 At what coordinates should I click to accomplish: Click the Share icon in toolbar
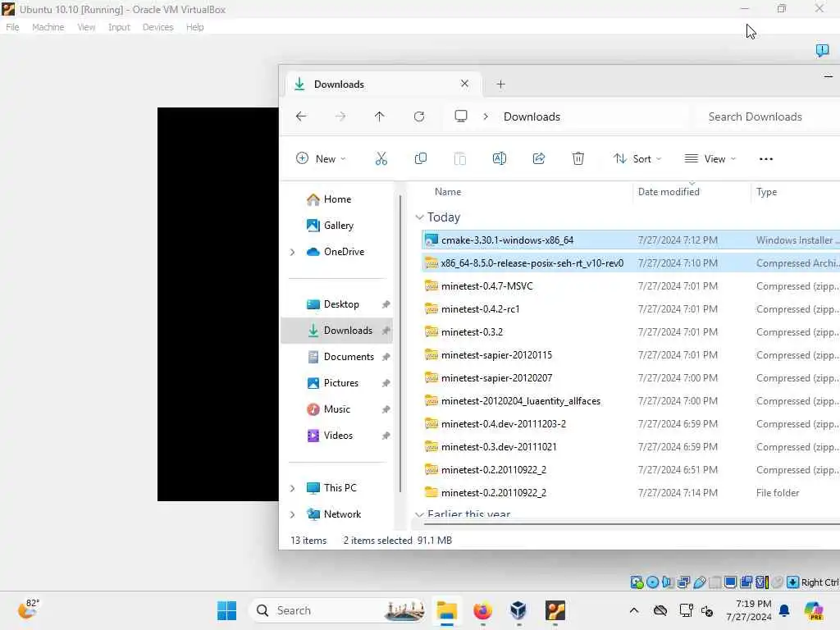[x=539, y=158]
